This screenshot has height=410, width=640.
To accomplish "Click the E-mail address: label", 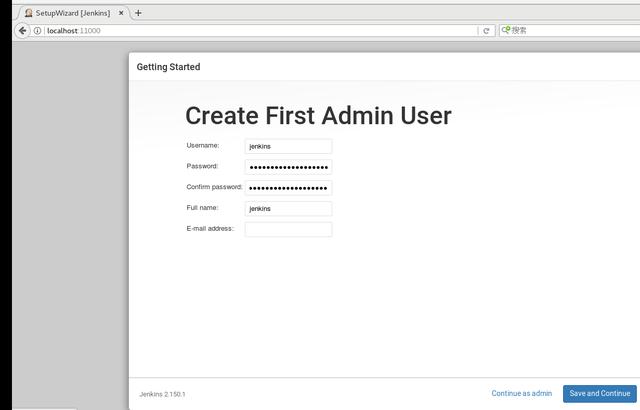I will pos(211,228).
